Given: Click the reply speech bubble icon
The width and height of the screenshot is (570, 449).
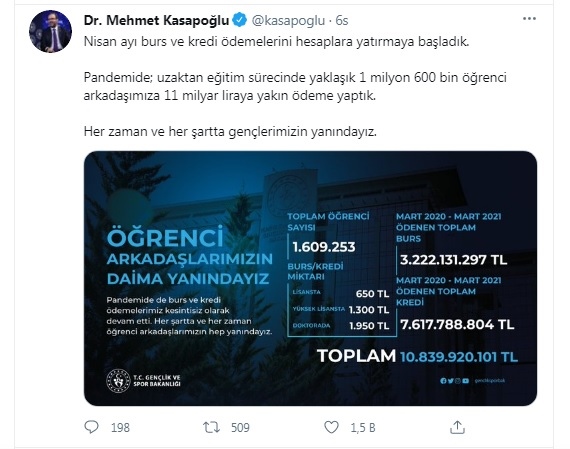Looking at the screenshot, I should pyautogui.click(x=91, y=427).
